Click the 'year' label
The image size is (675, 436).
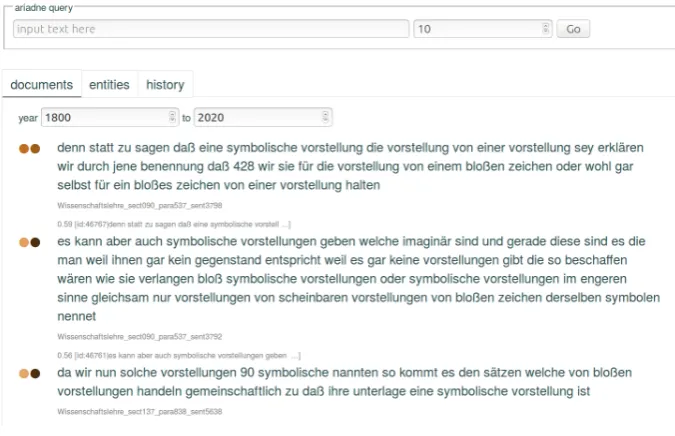click(28, 118)
